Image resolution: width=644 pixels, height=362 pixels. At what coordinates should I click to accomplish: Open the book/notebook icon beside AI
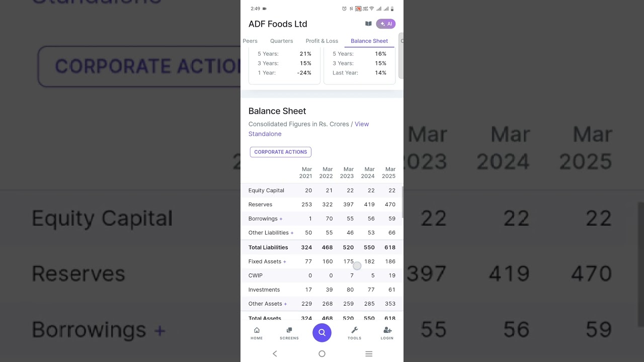368,24
